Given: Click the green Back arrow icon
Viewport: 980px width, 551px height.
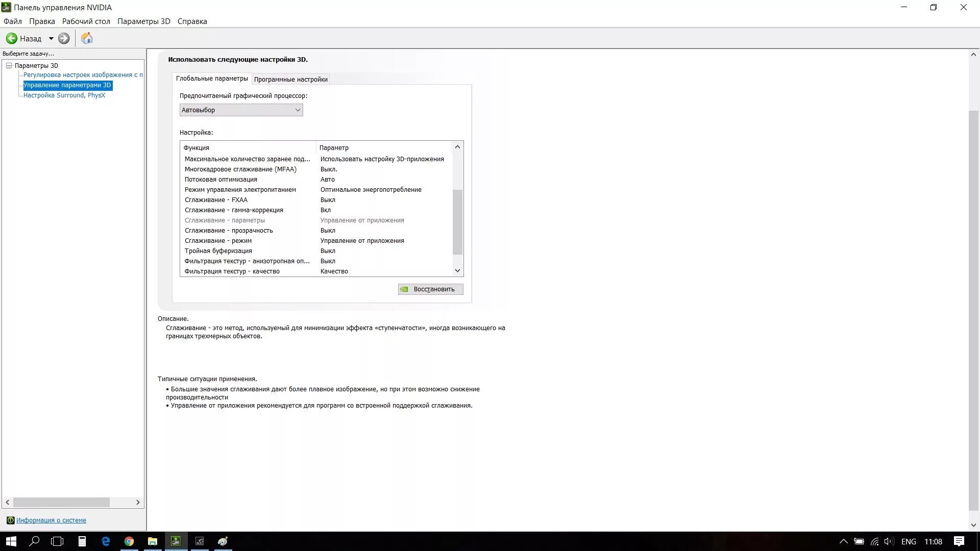Looking at the screenshot, I should 11,38.
